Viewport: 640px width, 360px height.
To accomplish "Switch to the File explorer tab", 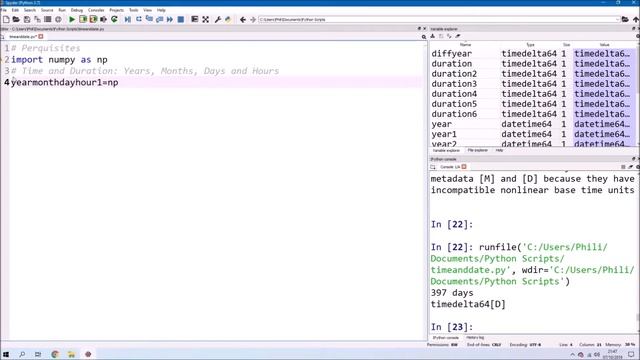I will (x=478, y=150).
